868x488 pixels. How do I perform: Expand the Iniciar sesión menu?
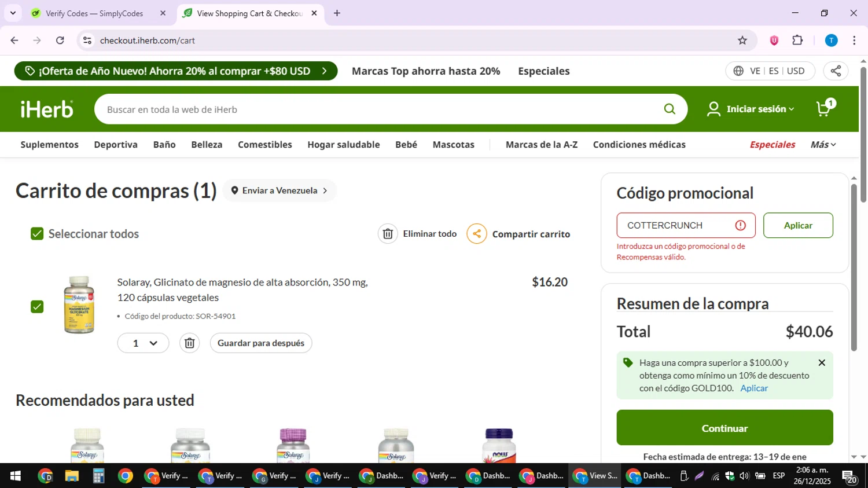[x=751, y=109]
